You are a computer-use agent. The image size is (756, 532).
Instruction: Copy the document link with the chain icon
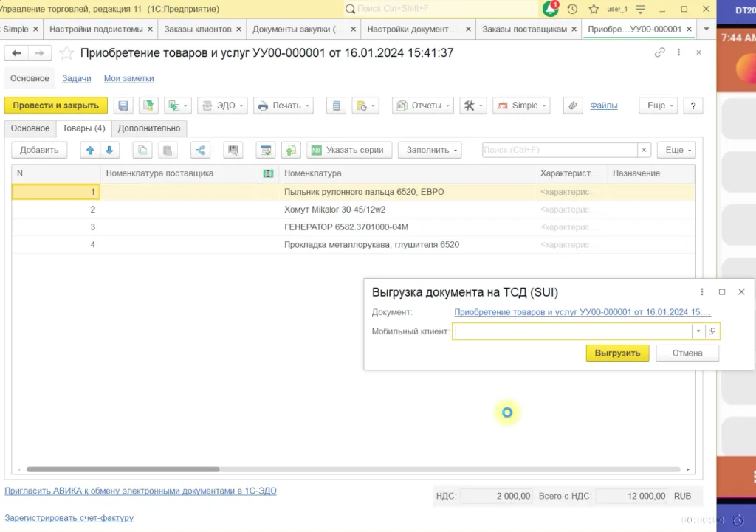[x=659, y=52]
